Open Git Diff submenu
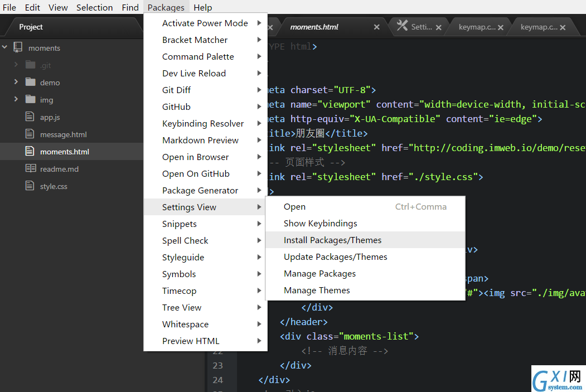The width and height of the screenshot is (586, 392). tap(205, 90)
